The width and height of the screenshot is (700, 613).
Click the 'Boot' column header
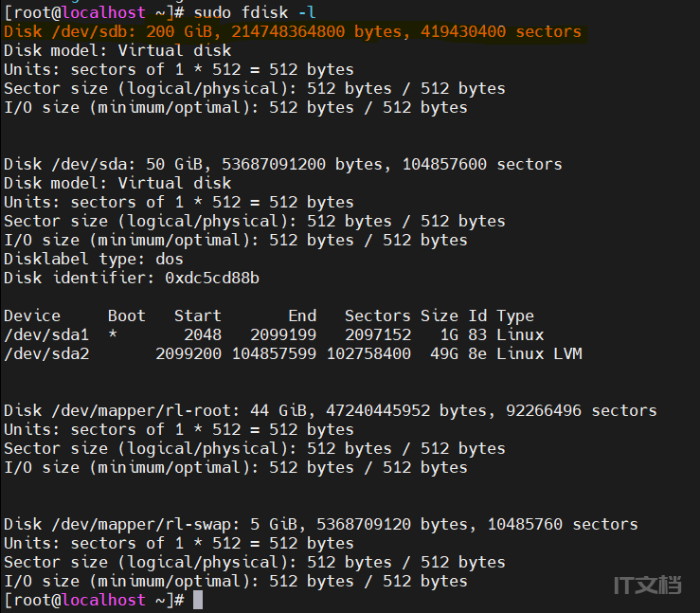126,316
